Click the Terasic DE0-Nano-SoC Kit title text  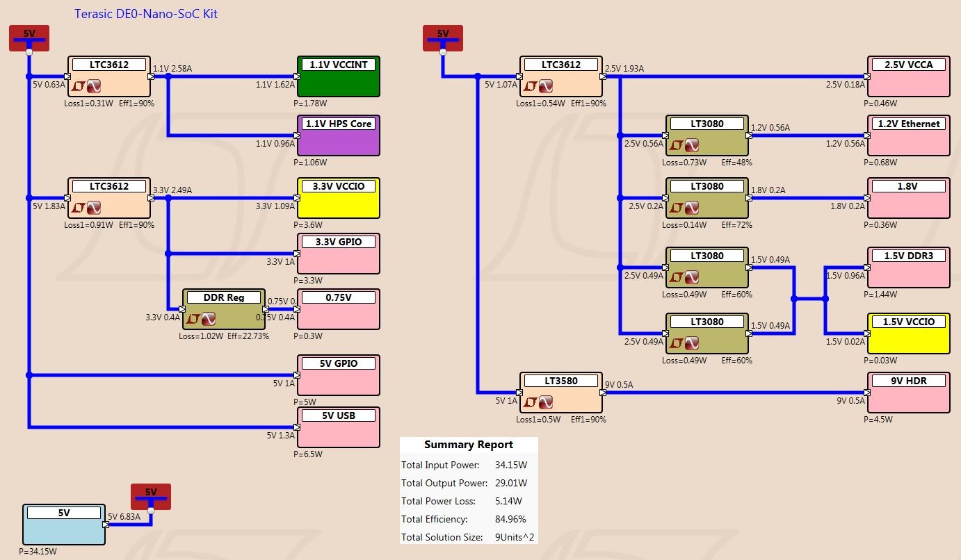click(146, 13)
